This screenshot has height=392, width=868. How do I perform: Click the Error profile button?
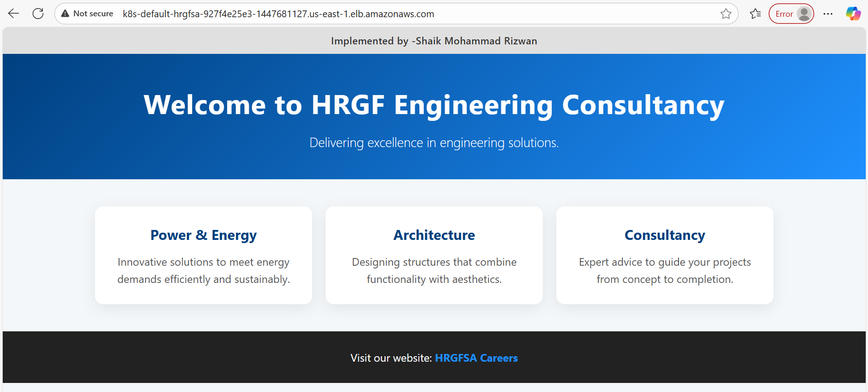tap(791, 14)
